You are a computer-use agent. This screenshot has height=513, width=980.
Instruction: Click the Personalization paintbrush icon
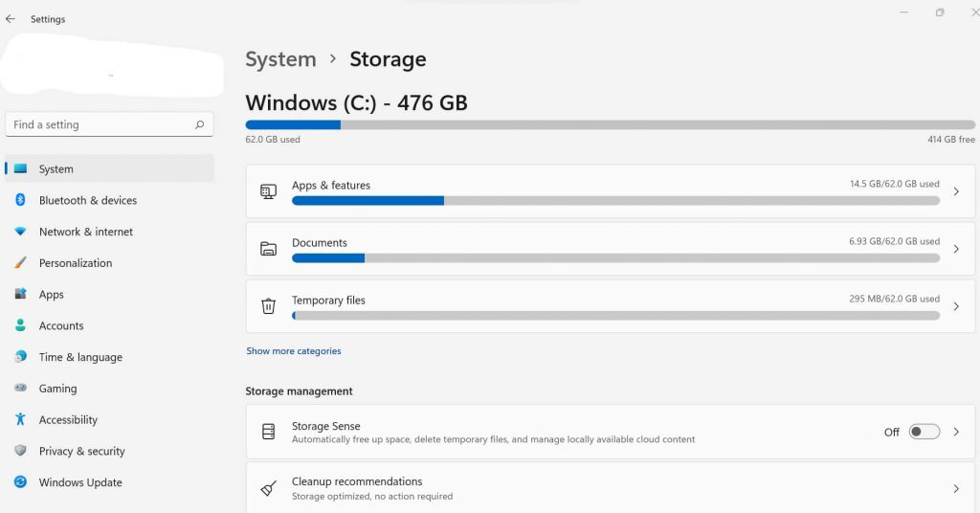pos(20,263)
